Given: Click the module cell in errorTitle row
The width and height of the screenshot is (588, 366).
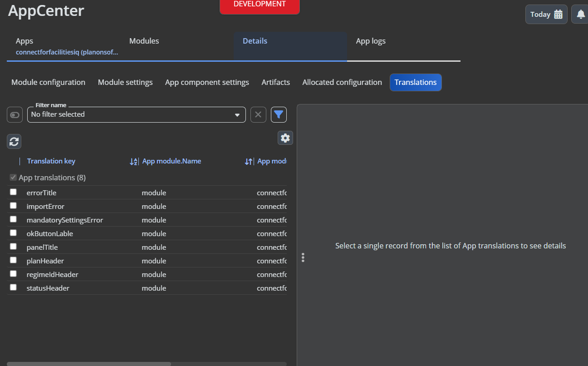Looking at the screenshot, I should pos(154,193).
